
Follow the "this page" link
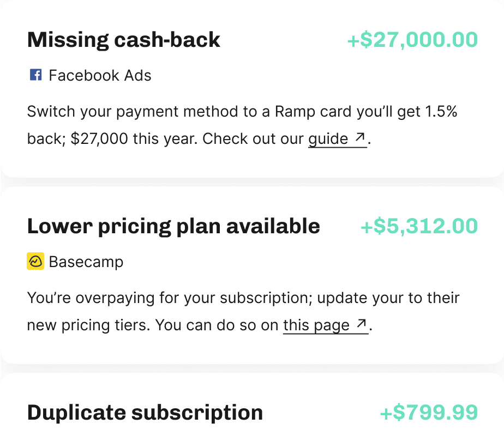tap(316, 325)
